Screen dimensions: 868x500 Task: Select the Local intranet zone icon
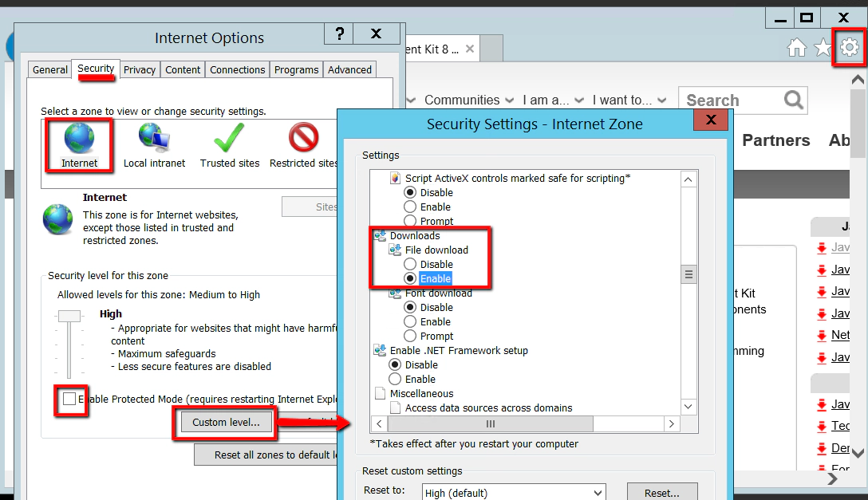pos(154,137)
